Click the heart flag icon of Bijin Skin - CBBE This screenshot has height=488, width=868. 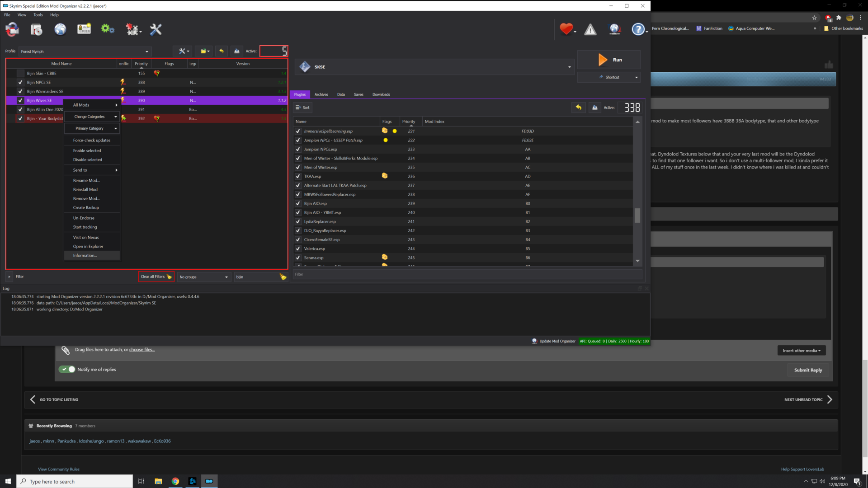[157, 73]
